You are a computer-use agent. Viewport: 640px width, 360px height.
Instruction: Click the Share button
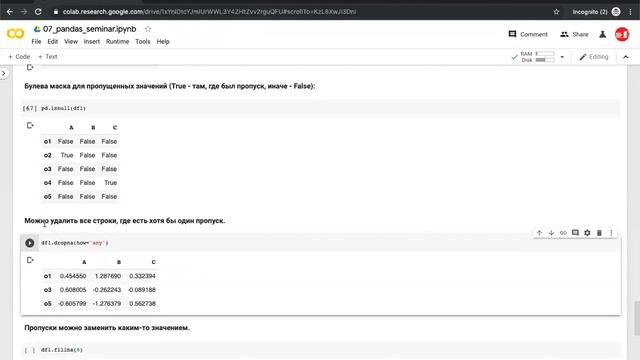(x=574, y=34)
